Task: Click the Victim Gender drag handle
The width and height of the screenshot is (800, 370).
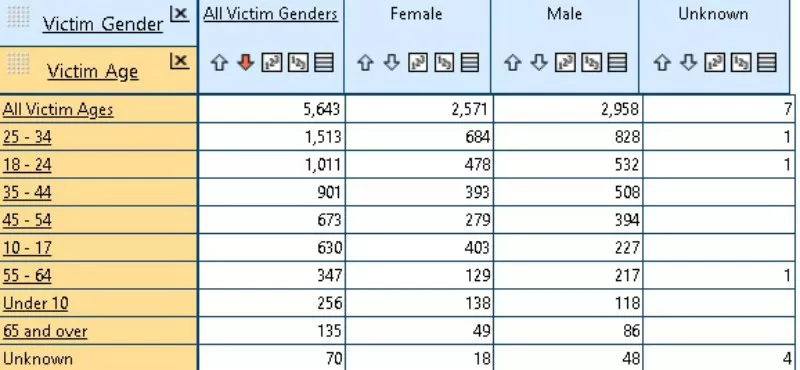Action: 18,16
